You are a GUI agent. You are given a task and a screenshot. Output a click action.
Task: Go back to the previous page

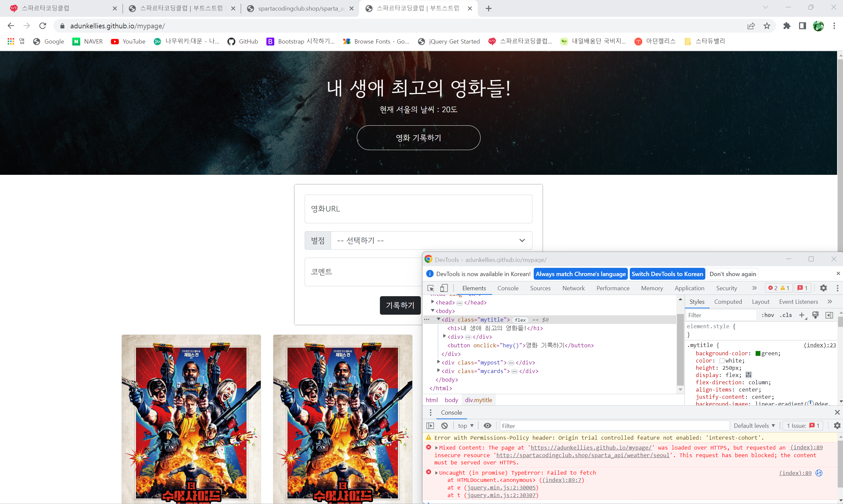pos(11,26)
